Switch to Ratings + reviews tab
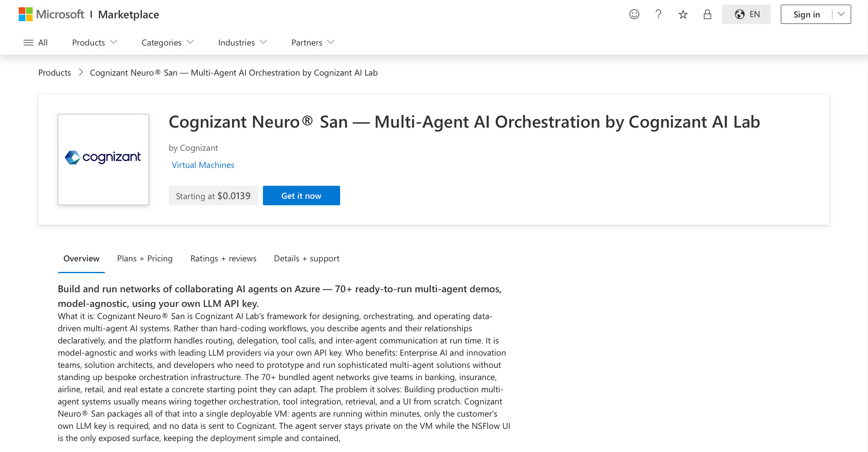The width and height of the screenshot is (868, 452). (224, 259)
